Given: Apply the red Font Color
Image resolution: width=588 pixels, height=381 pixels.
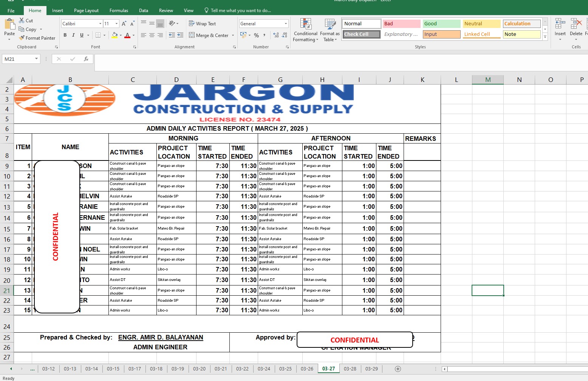Looking at the screenshot, I should [127, 35].
